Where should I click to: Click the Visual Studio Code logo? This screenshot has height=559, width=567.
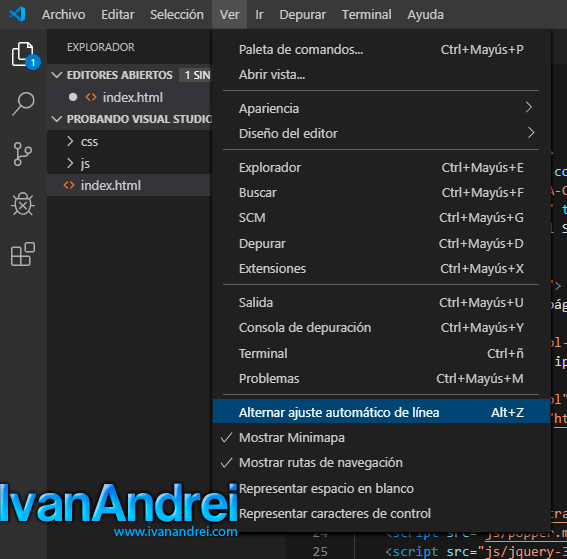coord(17,14)
